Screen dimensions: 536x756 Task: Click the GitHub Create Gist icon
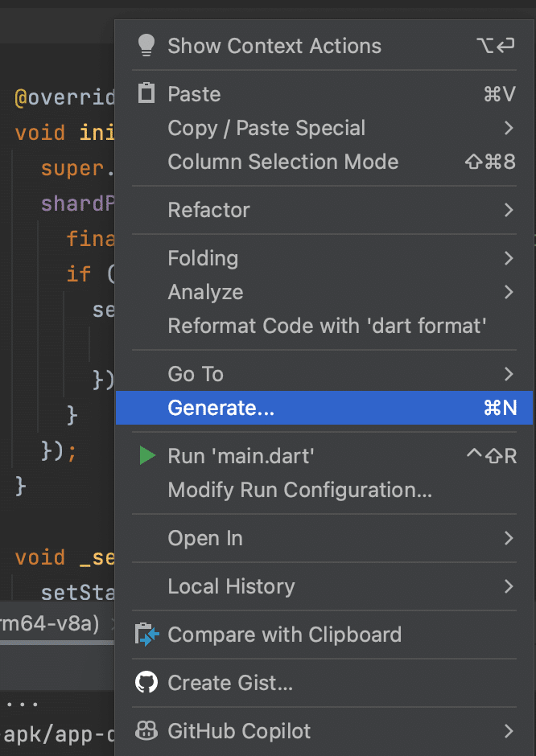pos(146,683)
